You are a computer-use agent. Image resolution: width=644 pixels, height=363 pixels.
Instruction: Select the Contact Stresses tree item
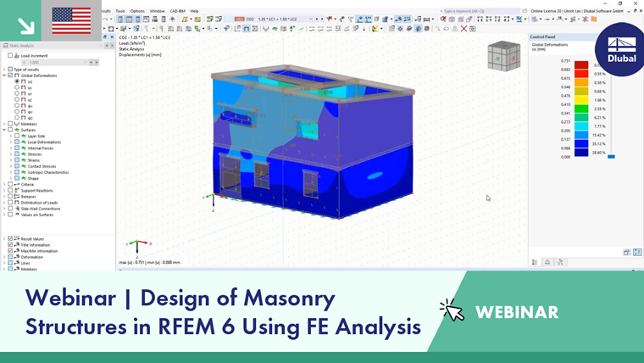coord(42,166)
